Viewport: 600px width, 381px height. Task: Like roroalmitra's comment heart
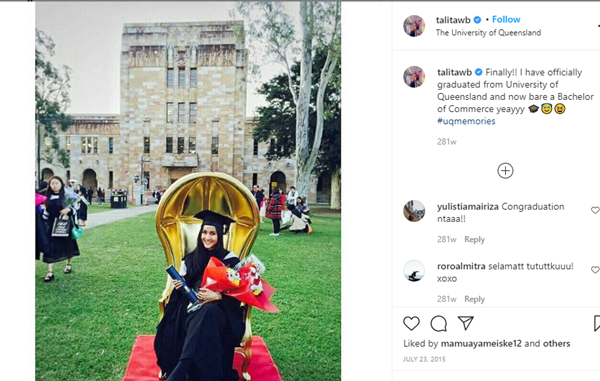[595, 270]
